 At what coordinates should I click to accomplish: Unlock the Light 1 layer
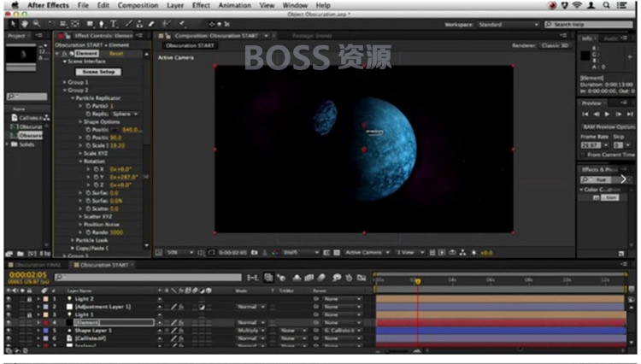pos(29,315)
